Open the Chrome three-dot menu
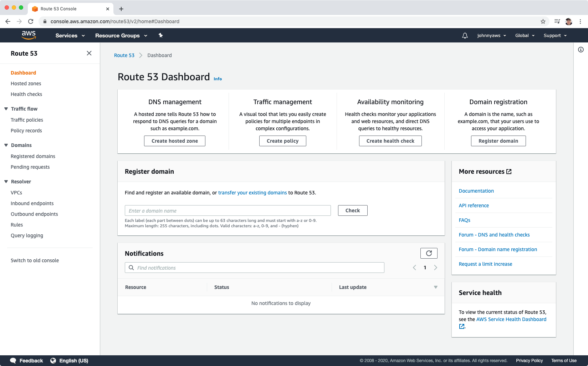The width and height of the screenshot is (588, 366). tap(581, 21)
